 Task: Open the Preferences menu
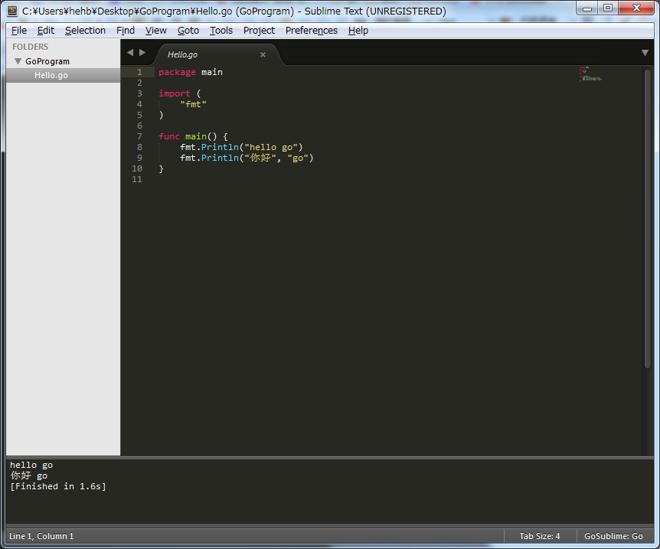pos(311,30)
